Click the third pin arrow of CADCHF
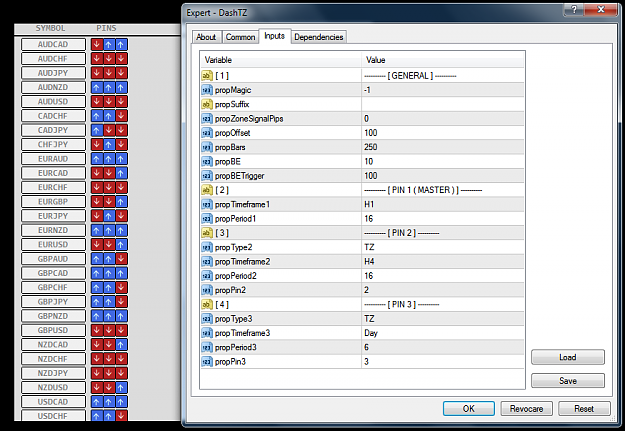The height and width of the screenshot is (431, 625). [122, 116]
